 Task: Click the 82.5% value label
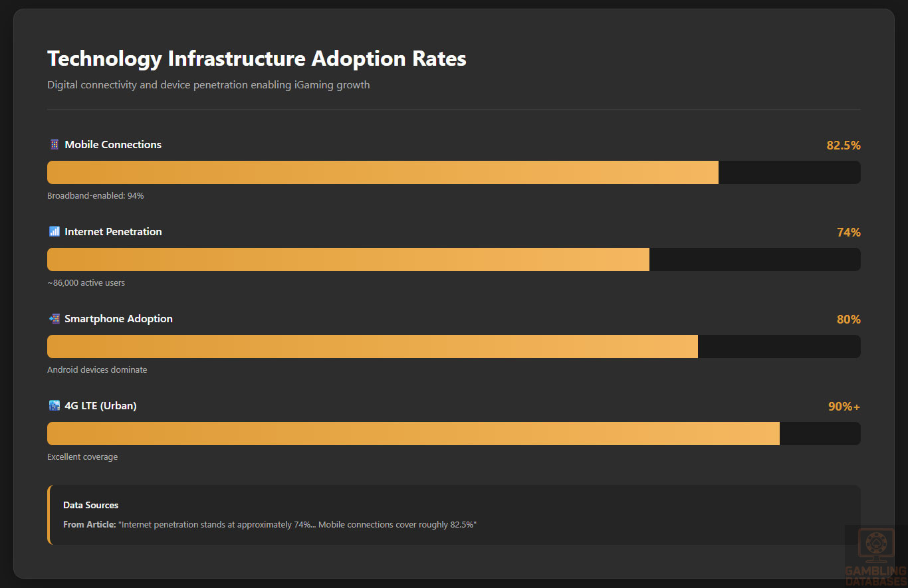pos(843,146)
